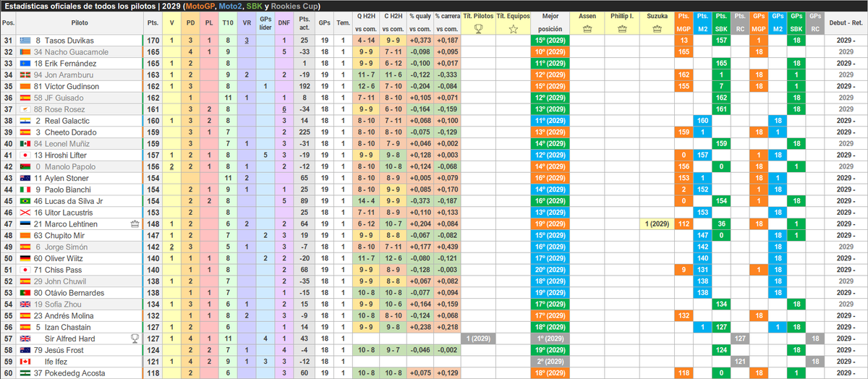This screenshot has width=868, height=379.
Task: Click the flag next to Uitor Lacustris
Action: [x=25, y=213]
